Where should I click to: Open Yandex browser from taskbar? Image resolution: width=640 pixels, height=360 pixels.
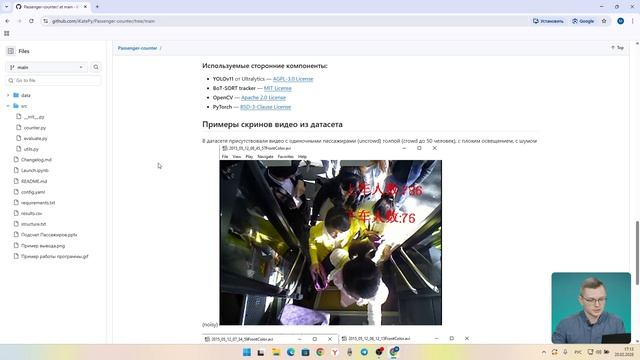click(335, 352)
